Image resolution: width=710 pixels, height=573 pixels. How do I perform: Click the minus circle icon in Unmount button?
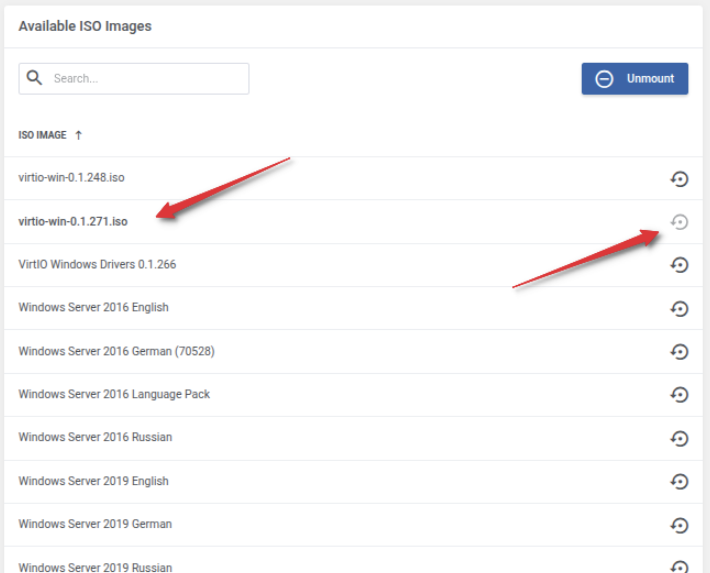(x=604, y=79)
